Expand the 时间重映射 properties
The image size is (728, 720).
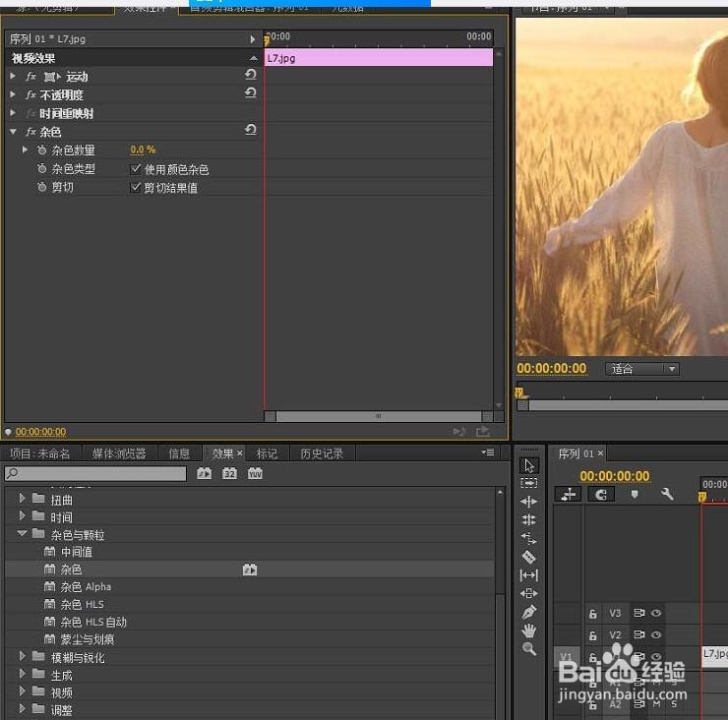(13, 113)
